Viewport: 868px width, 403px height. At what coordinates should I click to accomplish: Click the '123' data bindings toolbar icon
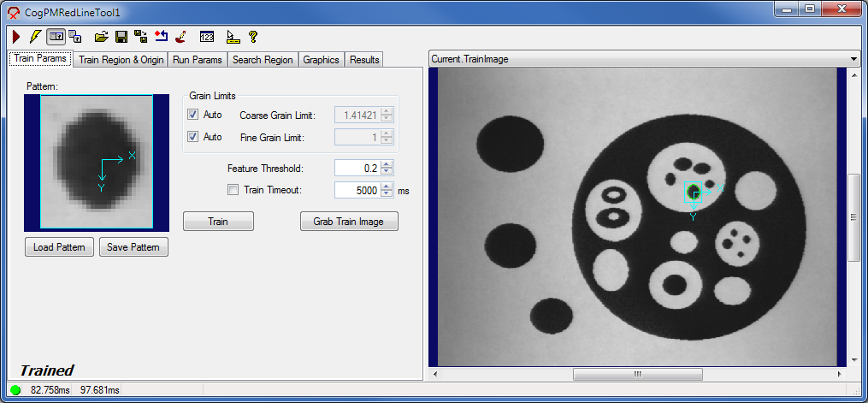[x=206, y=37]
